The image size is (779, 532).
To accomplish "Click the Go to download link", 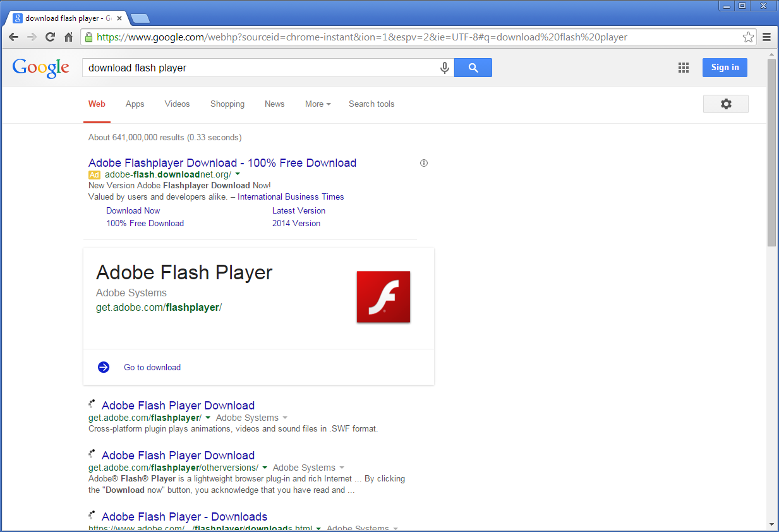I will tap(152, 368).
